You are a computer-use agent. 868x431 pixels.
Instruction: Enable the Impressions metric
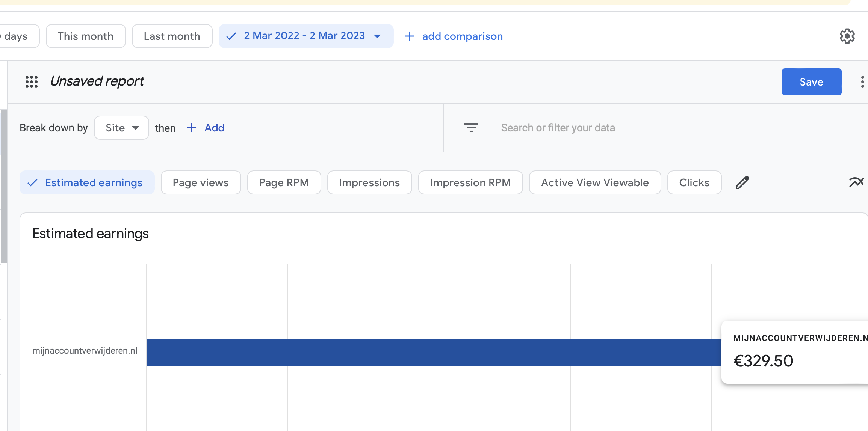(x=369, y=182)
